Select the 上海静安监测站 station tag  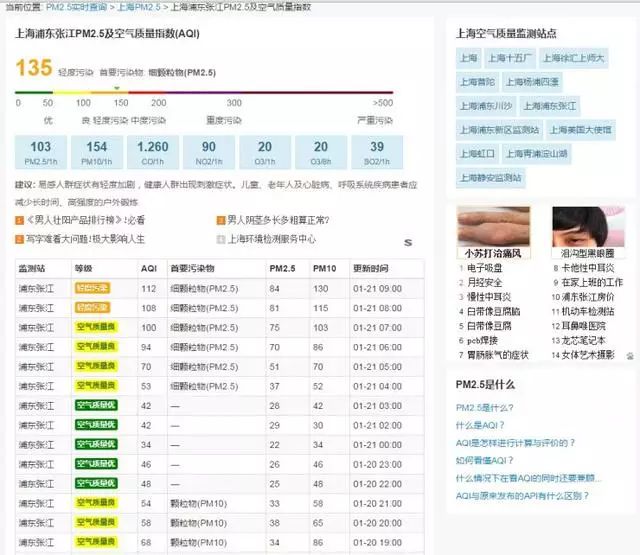pos(491,178)
